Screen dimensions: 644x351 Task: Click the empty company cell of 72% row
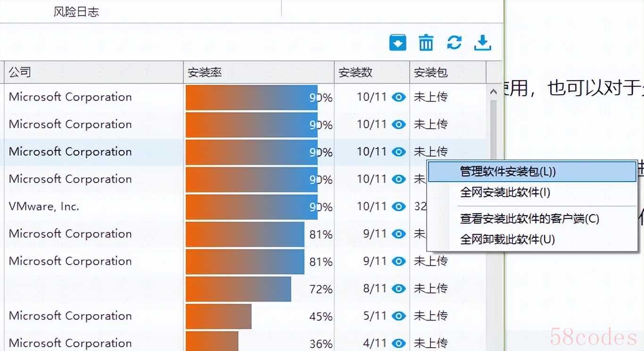tap(93, 289)
